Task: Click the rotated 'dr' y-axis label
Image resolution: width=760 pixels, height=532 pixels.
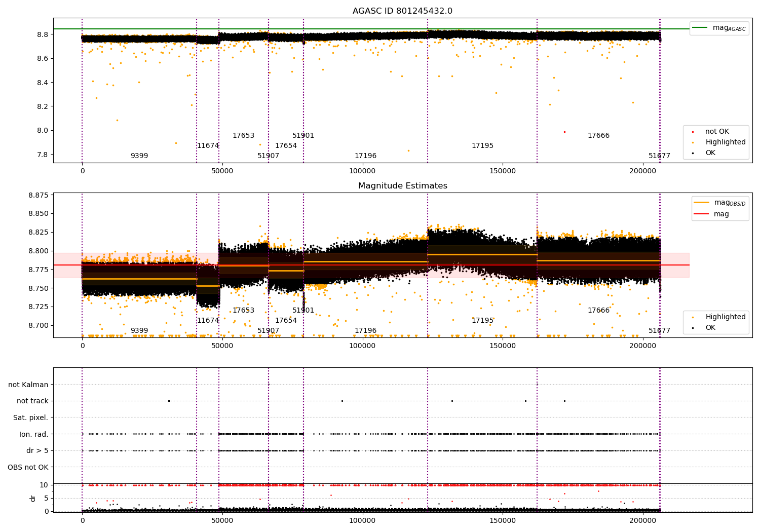Action: click(x=33, y=498)
